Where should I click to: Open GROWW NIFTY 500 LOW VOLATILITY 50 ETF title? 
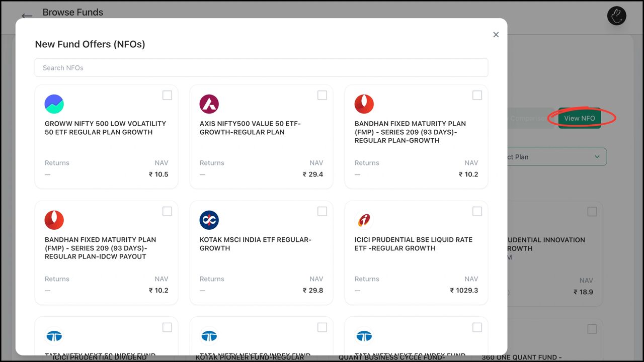(x=105, y=128)
